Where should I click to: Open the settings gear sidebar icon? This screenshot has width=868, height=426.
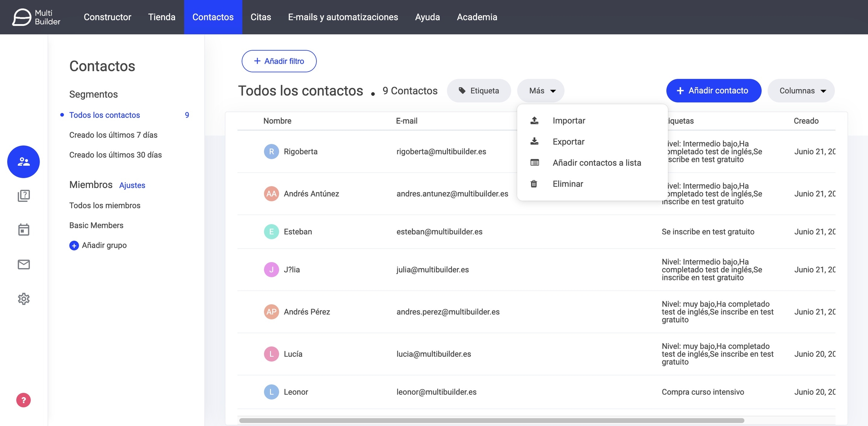(x=23, y=299)
